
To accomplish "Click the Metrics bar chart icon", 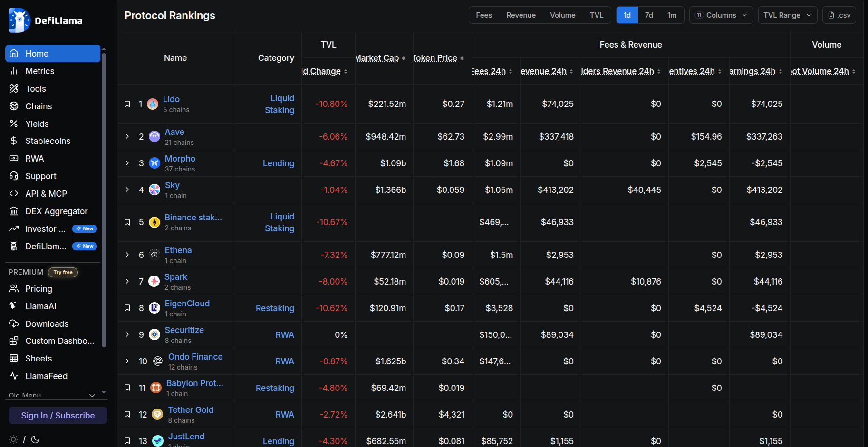I will pos(14,71).
